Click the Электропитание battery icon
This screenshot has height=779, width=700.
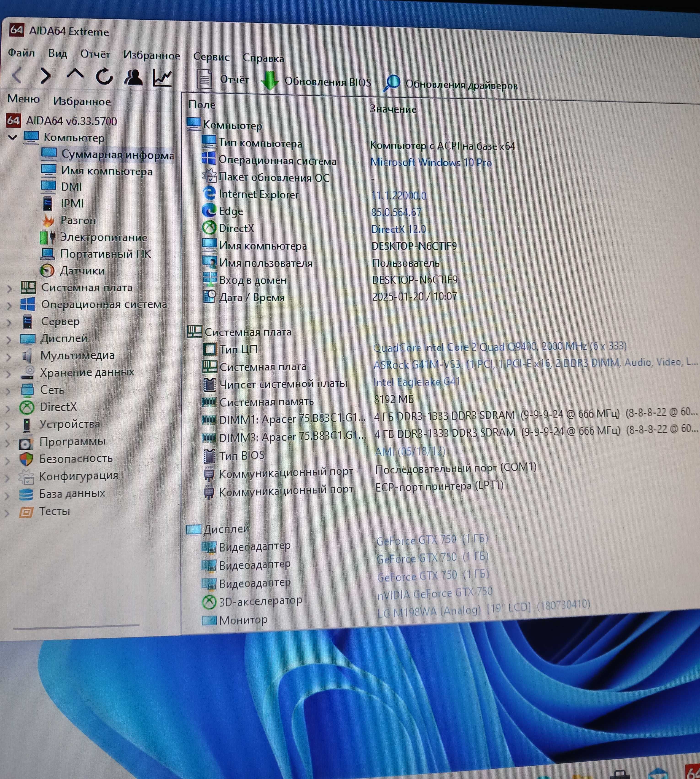pyautogui.click(x=48, y=237)
